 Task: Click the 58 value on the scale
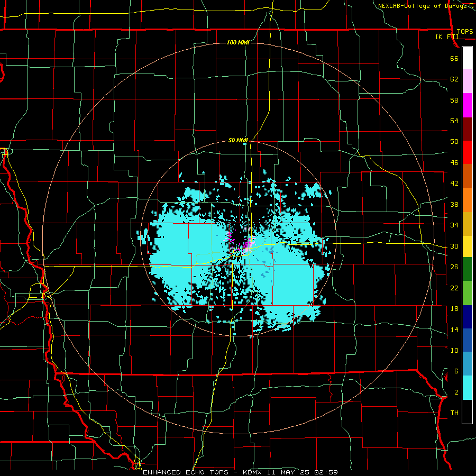pos(454,100)
